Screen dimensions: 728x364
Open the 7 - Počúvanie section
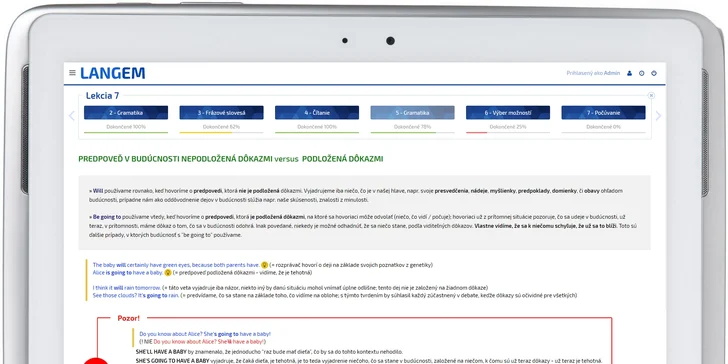coord(603,112)
